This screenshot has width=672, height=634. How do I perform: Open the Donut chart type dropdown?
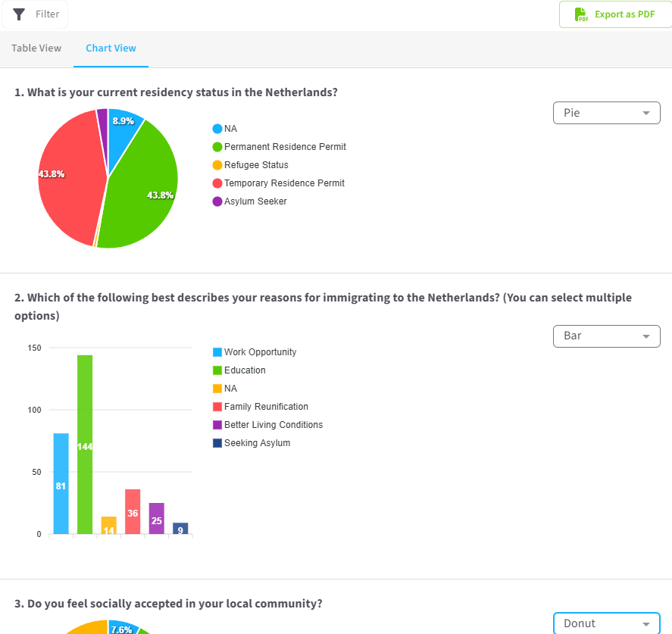606,623
